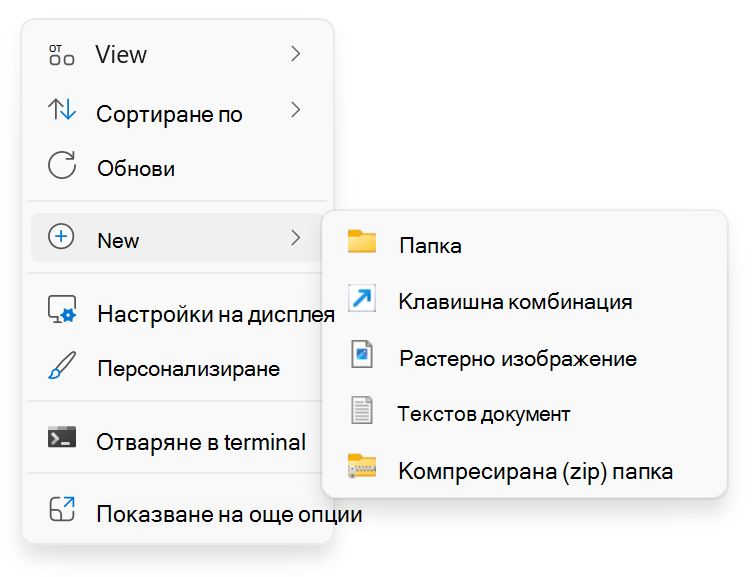Expand the Сортиране по submenu chevron

(x=296, y=110)
